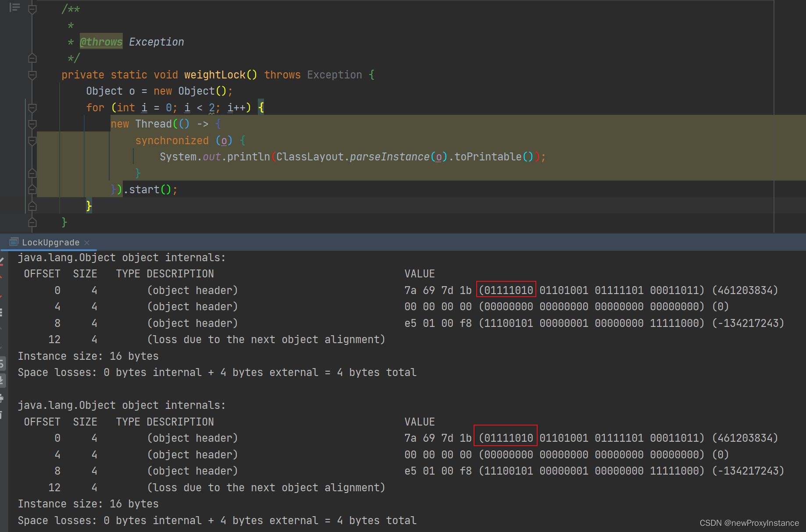
Task: Click the lines icon at the editor's top-left corner
Action: 15,7
